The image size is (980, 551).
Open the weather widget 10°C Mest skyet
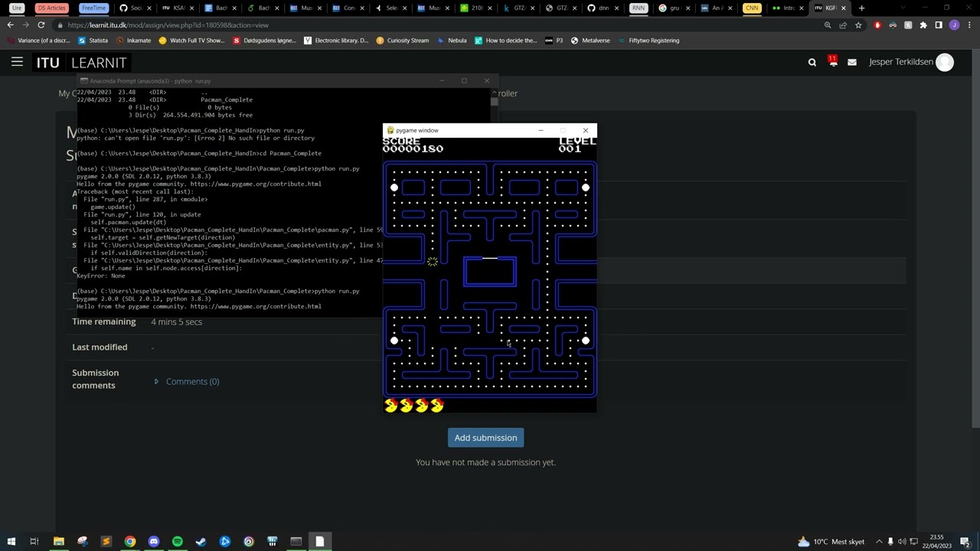click(831, 542)
